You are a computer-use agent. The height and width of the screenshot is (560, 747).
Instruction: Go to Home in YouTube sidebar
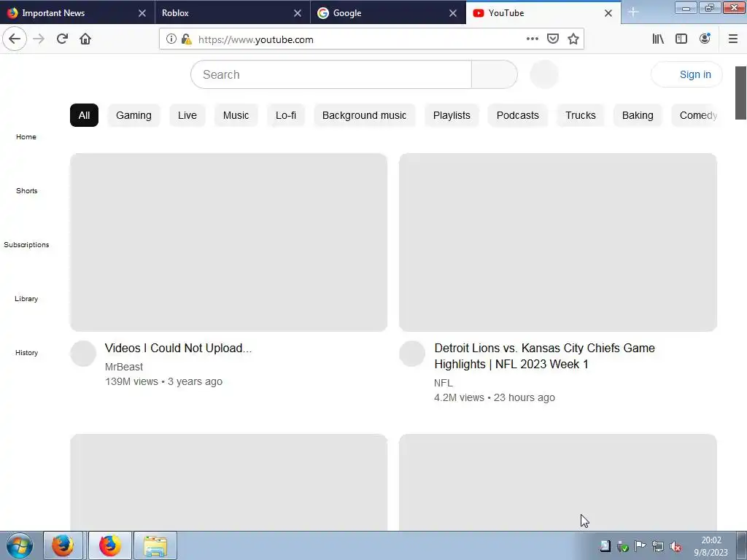[x=26, y=136]
